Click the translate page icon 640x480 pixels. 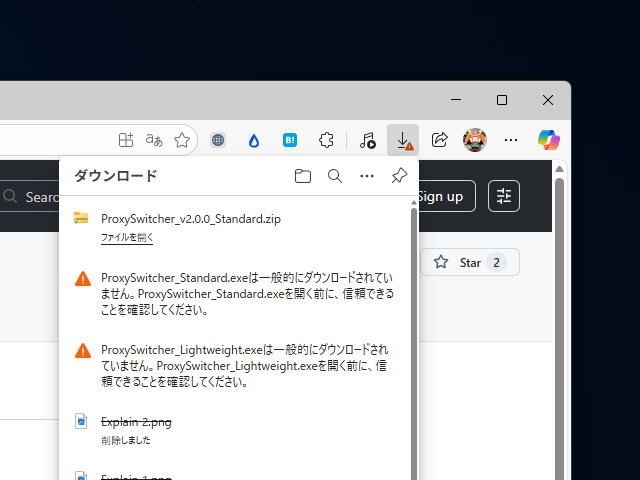click(154, 140)
